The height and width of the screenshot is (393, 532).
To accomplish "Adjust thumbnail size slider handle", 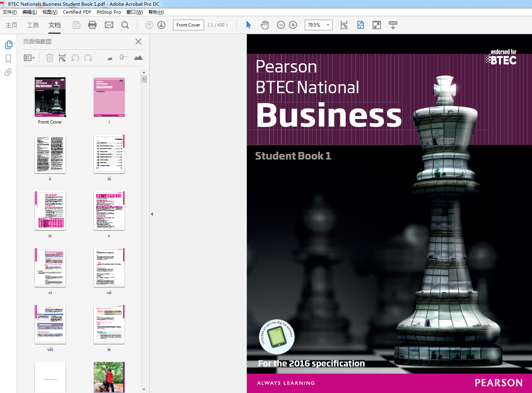I will point(122,57).
